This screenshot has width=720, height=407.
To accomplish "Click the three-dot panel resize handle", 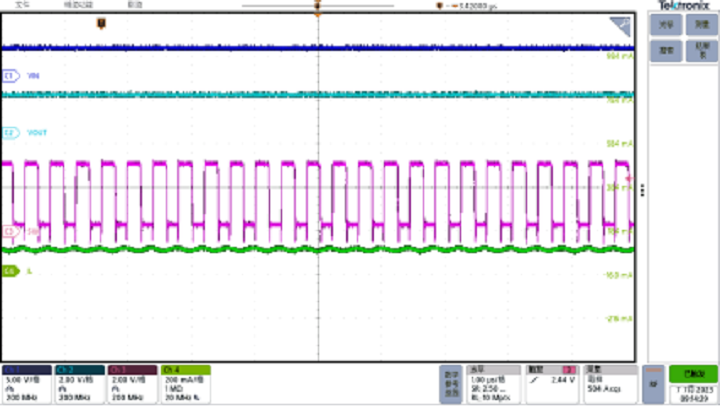I will 643,188.
